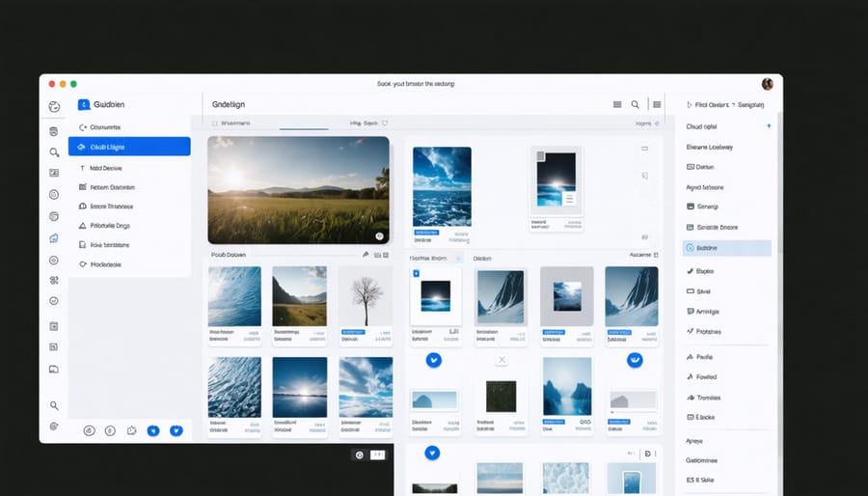Open the phone mockup thumbnail in bottom row
The width and height of the screenshot is (868, 496).
631,480
